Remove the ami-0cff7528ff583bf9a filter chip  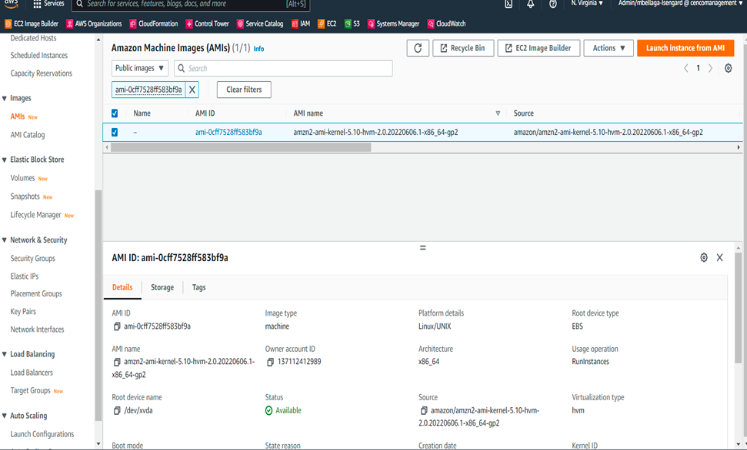(193, 89)
